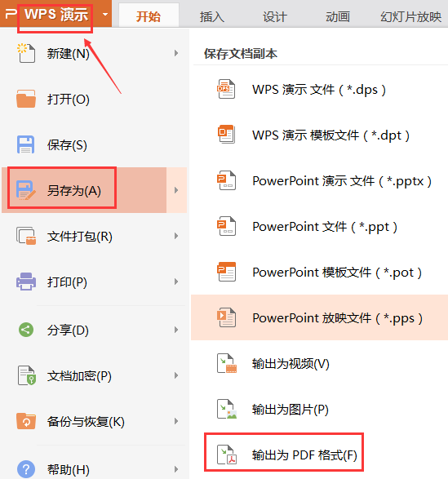Screen dimensions: 448x479
Task: Expand the 另存为(A) submenu arrow
Action: [176, 190]
